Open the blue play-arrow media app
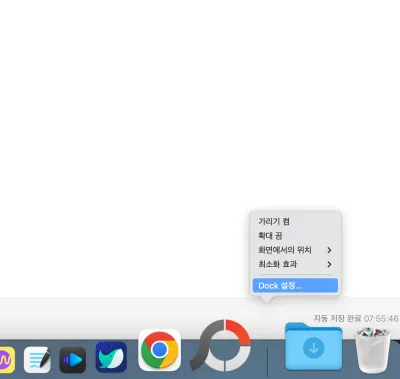400x379 pixels. 73,360
